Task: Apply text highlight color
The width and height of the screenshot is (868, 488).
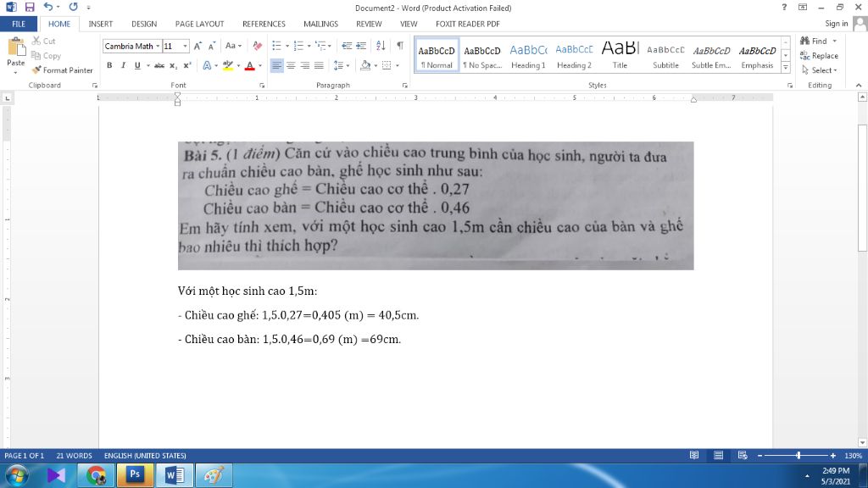Action: [x=227, y=65]
